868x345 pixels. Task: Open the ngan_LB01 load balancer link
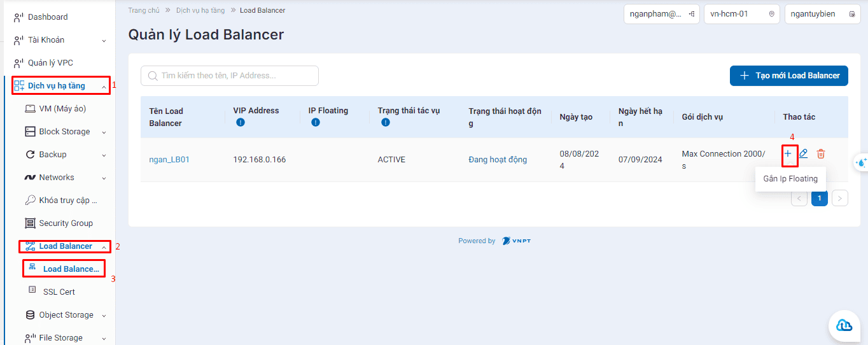pyautogui.click(x=169, y=160)
